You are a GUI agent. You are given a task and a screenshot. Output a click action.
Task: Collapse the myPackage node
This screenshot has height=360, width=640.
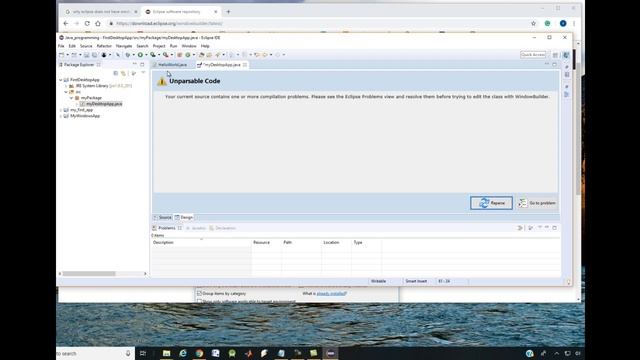71,98
